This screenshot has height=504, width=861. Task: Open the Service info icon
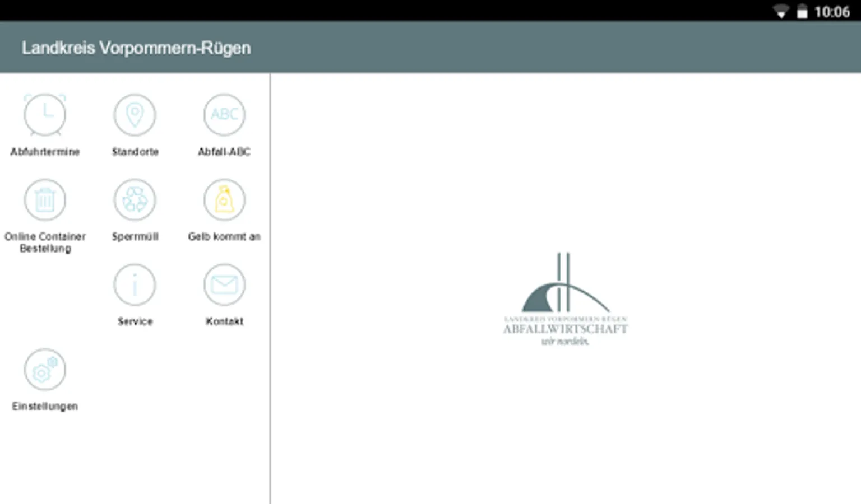[135, 285]
